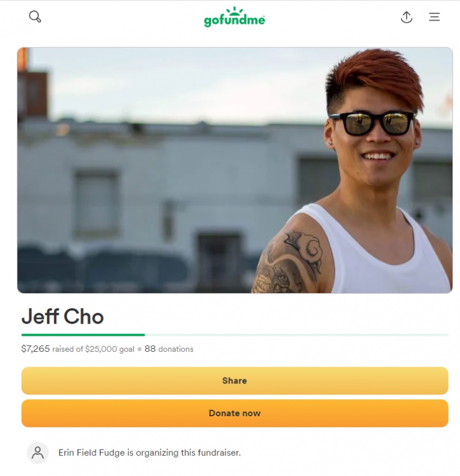This screenshot has height=476, width=460.
Task: Open search with the magnifier icon
Action: click(x=35, y=17)
